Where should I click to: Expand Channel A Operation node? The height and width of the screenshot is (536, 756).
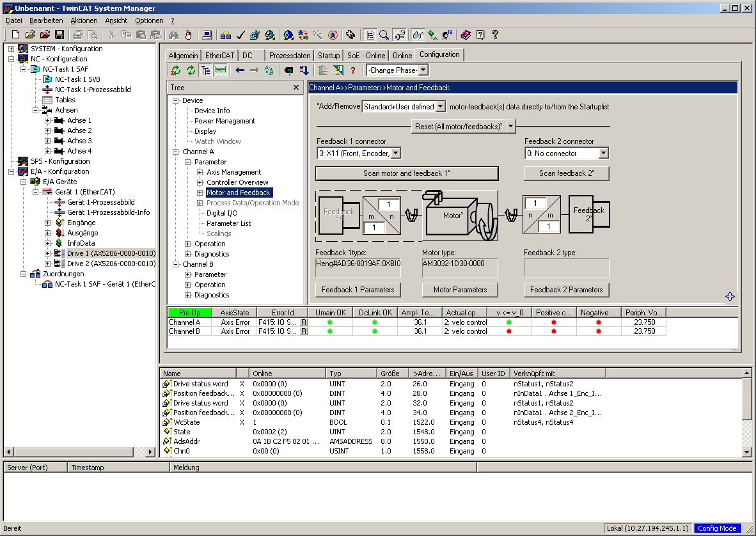[187, 244]
